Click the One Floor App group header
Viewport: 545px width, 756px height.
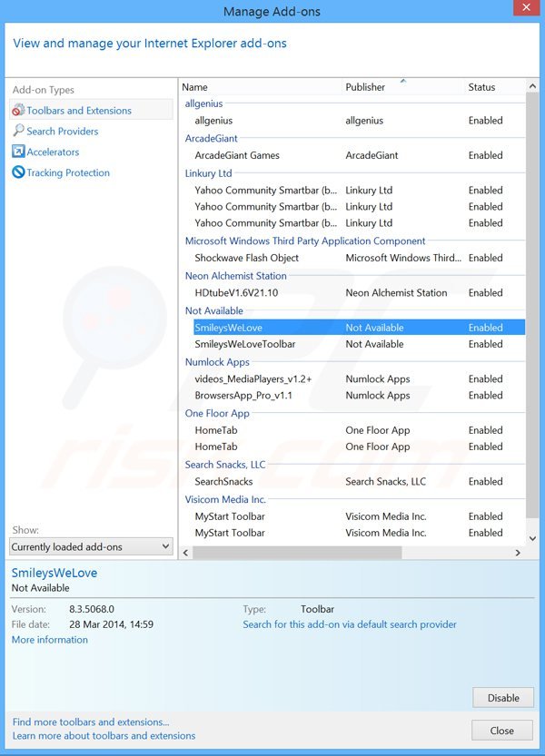point(217,414)
